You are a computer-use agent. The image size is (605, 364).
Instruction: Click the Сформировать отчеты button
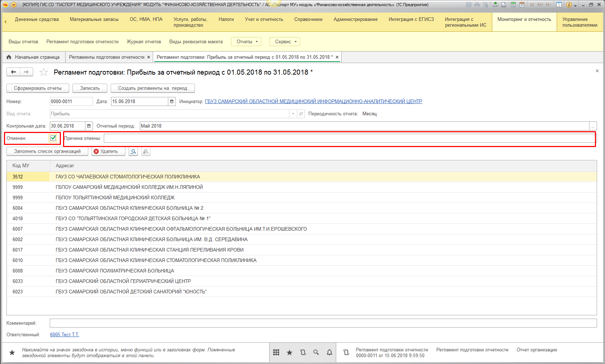[x=38, y=88]
